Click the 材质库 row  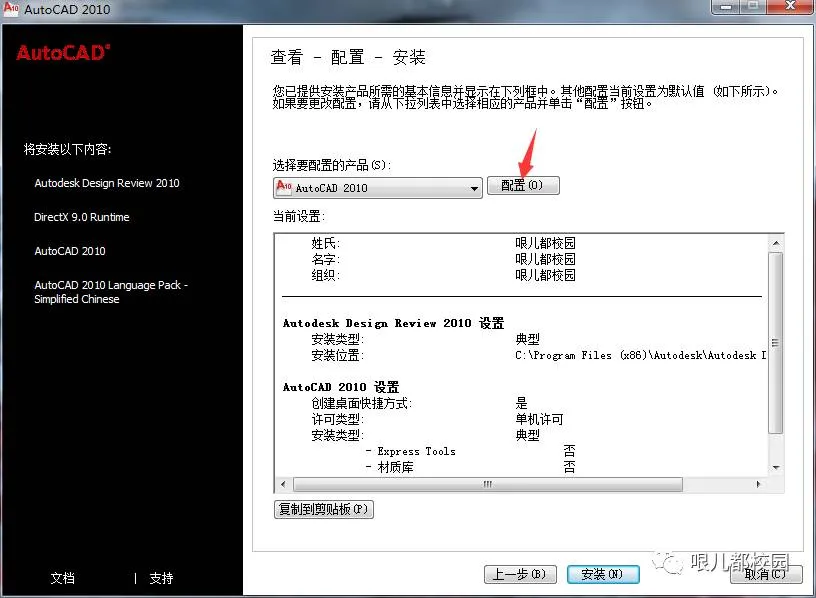[x=470, y=467]
